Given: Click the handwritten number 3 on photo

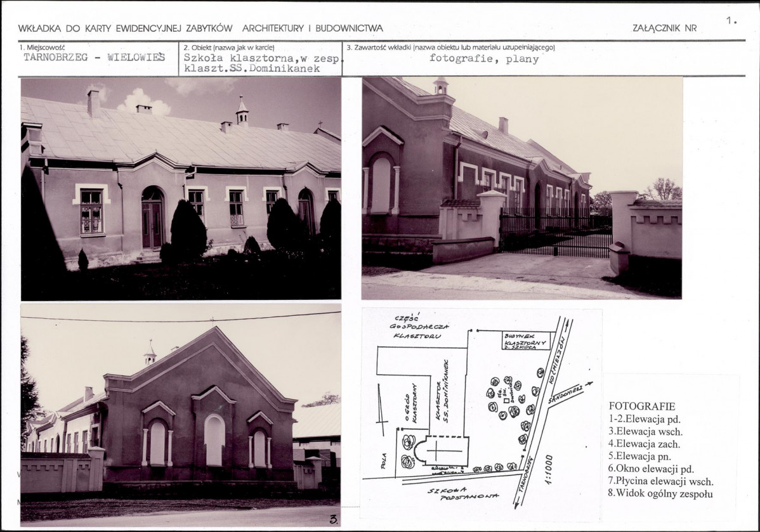Looking at the screenshot, I should tap(334, 519).
